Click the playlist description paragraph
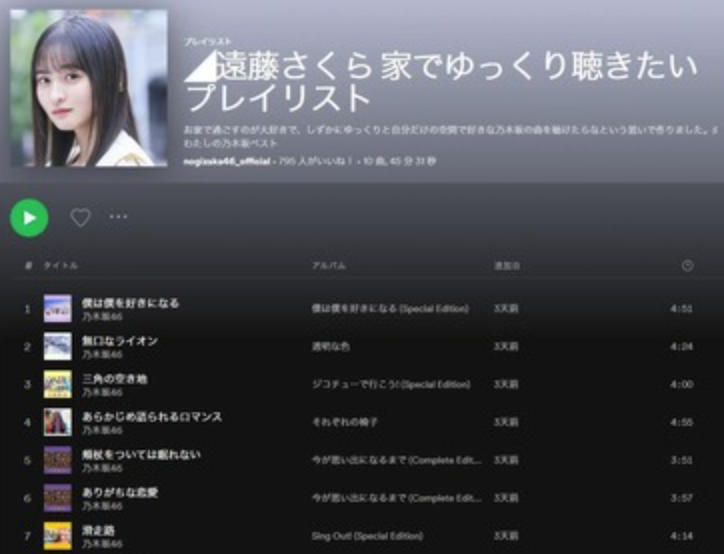 pos(452,137)
